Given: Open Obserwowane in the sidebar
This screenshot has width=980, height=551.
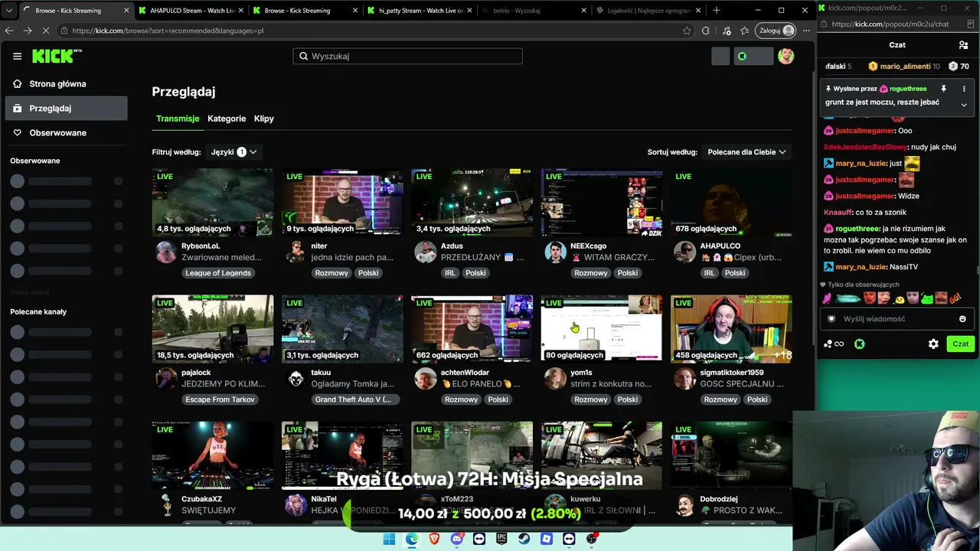Looking at the screenshot, I should pyautogui.click(x=66, y=133).
